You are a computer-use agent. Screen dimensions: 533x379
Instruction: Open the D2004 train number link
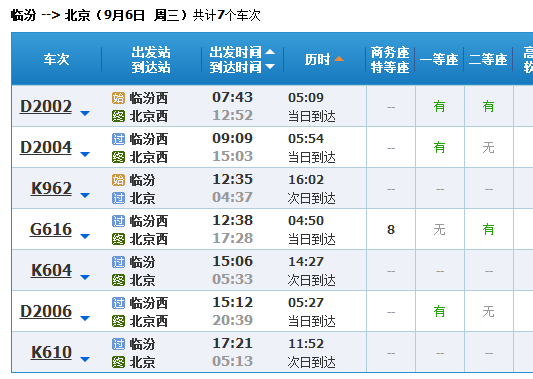[x=46, y=147]
